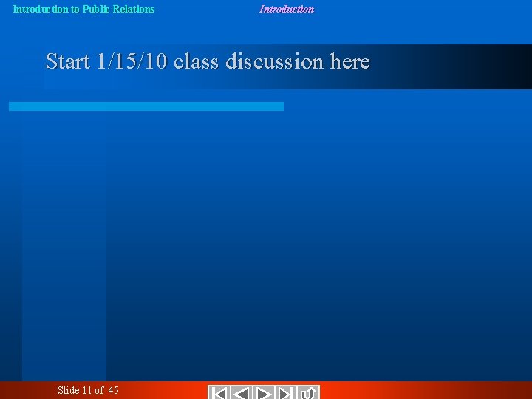
Task: Click the 'Slide 11 of 45' indicator
Action: pos(88,390)
